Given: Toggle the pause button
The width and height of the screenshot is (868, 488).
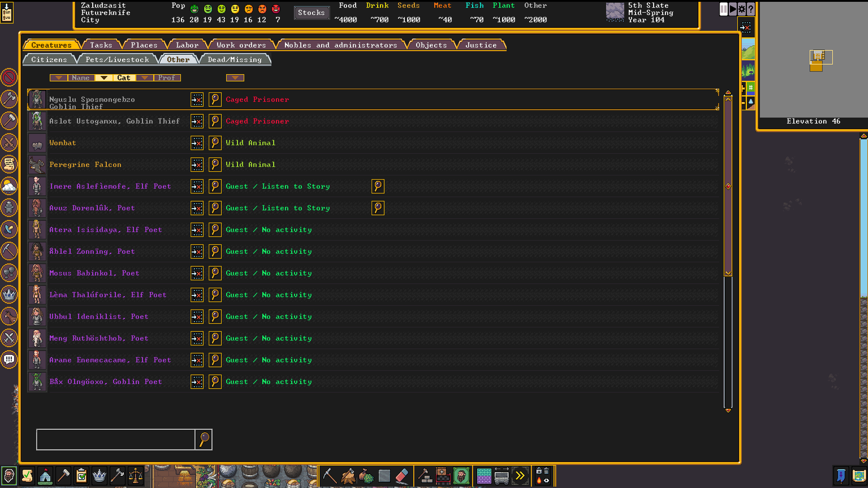Looking at the screenshot, I should click(x=723, y=9).
